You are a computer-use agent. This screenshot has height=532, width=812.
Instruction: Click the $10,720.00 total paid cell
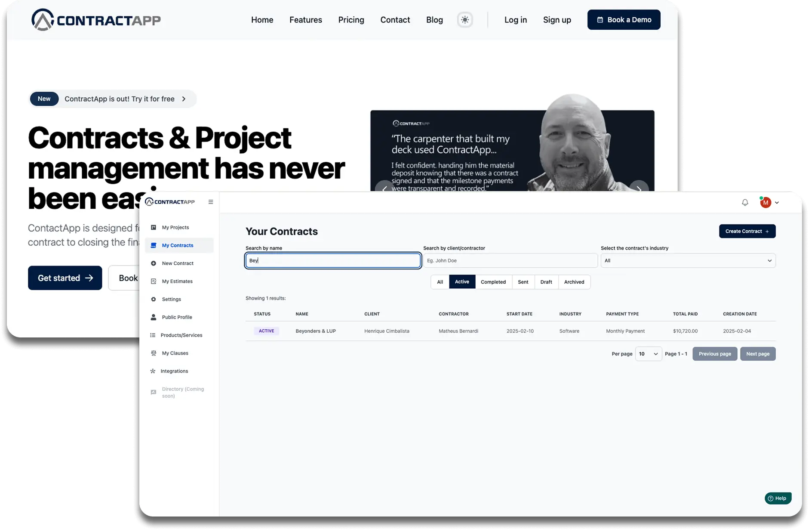coord(685,331)
